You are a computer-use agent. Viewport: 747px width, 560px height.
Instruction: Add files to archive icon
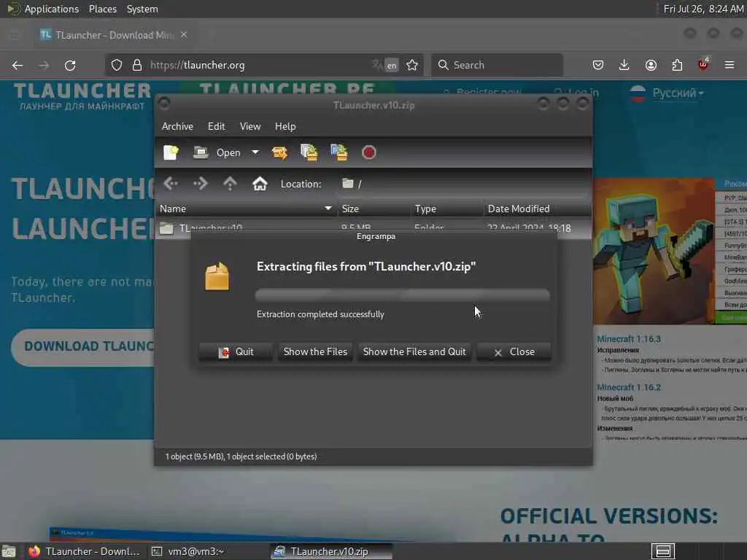tap(309, 152)
